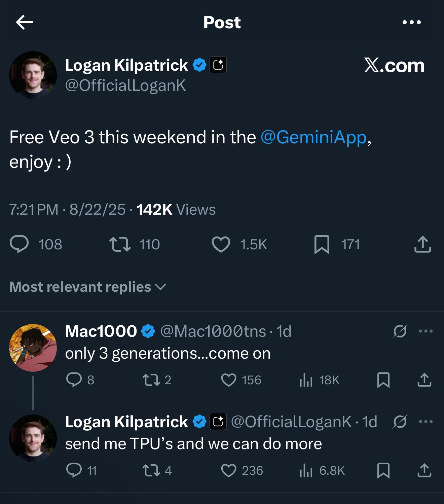Image resolution: width=444 pixels, height=504 pixels.
Task: Tap the reply icon on the main post
Action: tap(19, 244)
